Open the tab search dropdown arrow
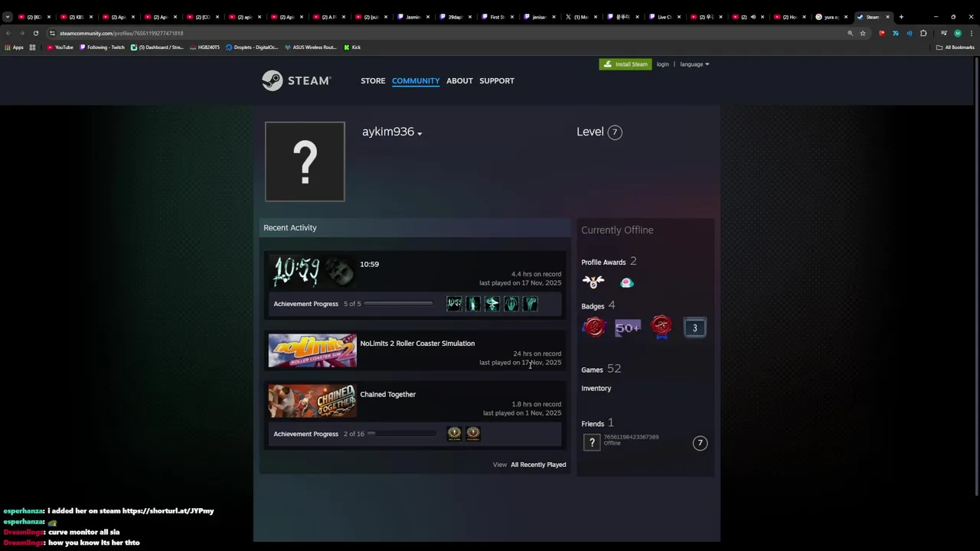Screen dimensions: 980x551 [x=8, y=17]
